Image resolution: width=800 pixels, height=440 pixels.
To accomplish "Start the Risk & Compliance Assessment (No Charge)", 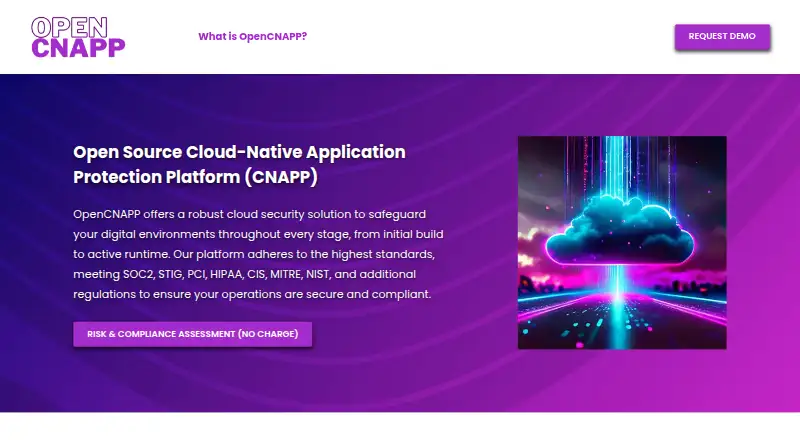I will (192, 334).
